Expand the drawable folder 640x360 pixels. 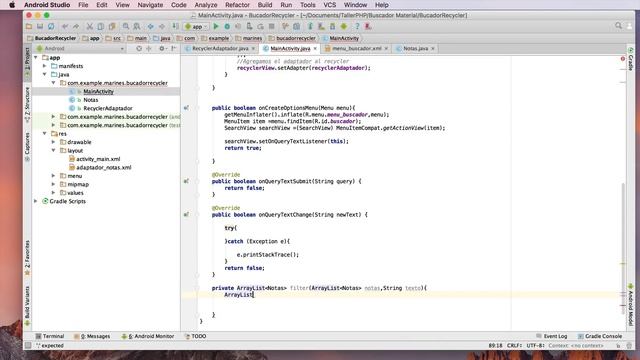point(53,142)
